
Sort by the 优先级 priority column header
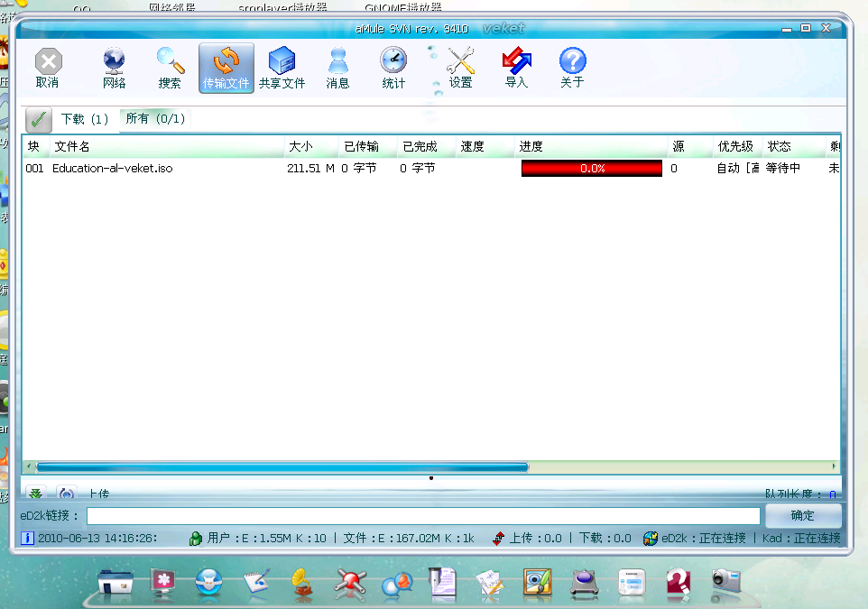click(x=738, y=146)
